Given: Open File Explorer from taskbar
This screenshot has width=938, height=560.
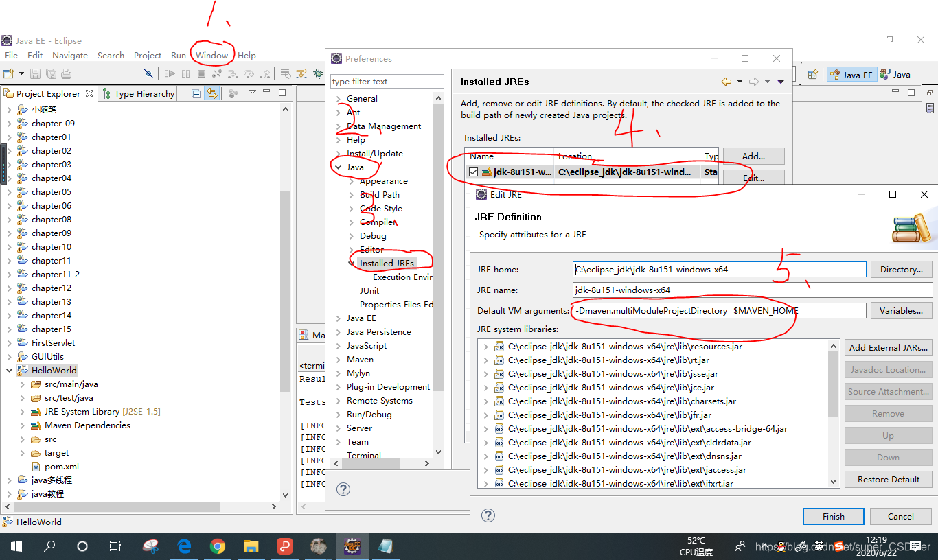Looking at the screenshot, I should [x=251, y=546].
